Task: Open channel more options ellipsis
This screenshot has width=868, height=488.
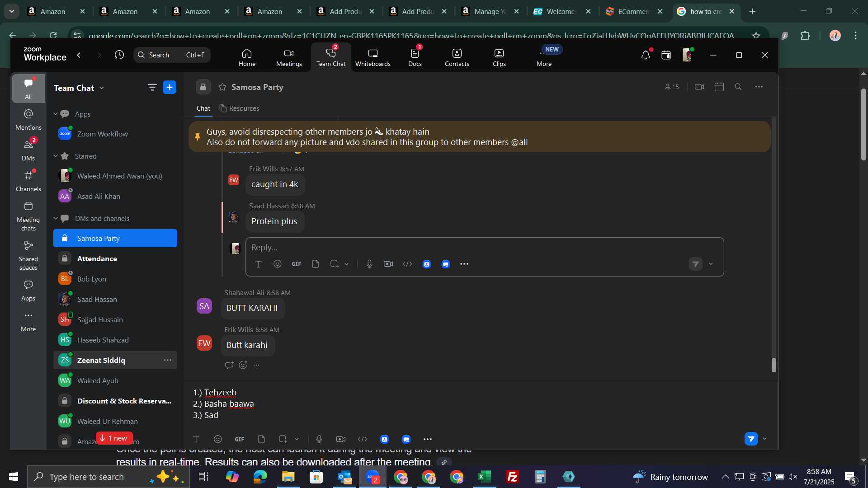Action: [x=759, y=87]
